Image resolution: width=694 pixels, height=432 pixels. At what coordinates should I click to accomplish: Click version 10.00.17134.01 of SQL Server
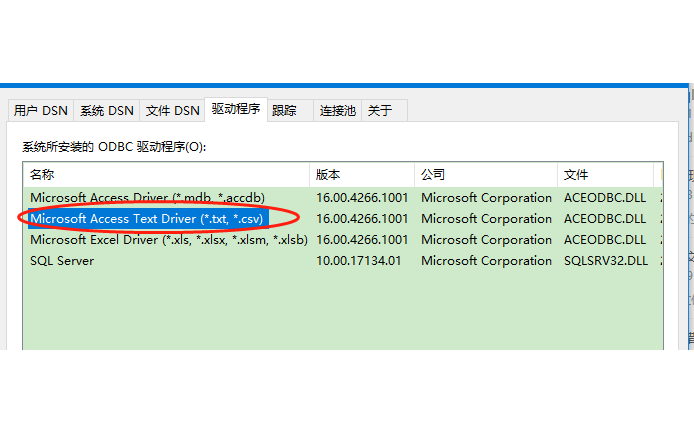coord(359,261)
